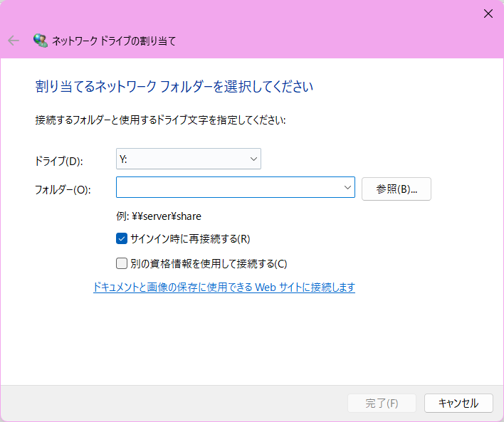504x422 pixels.
Task: Enable 別の資格情報を使用して接続する checkbox
Action: click(x=122, y=263)
